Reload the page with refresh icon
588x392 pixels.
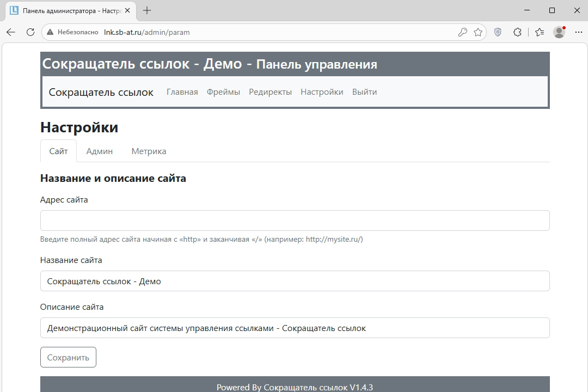pos(30,32)
